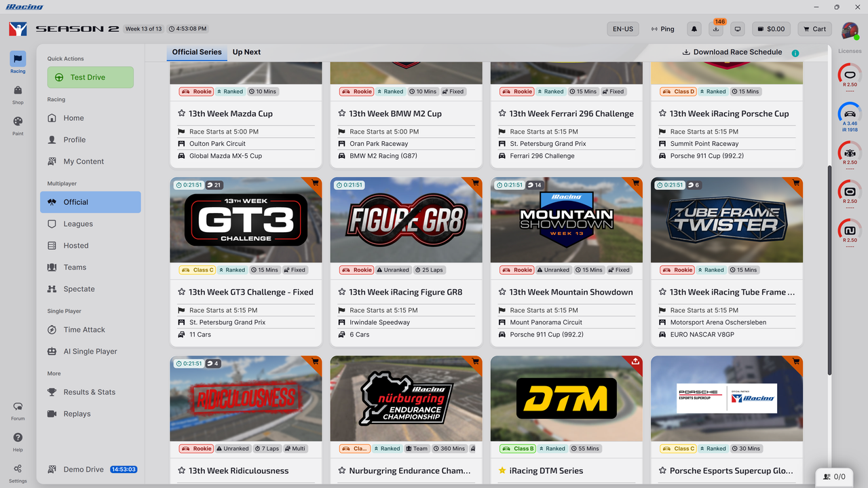Screen dimensions: 868x488
Task: Open Leagues in sidebar
Action: [x=90, y=224]
